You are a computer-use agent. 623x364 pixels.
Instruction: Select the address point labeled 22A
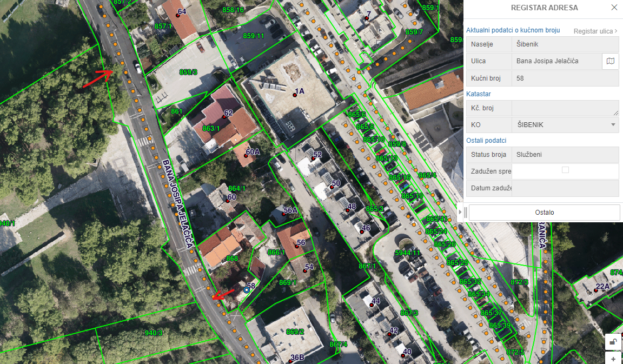[595, 290]
